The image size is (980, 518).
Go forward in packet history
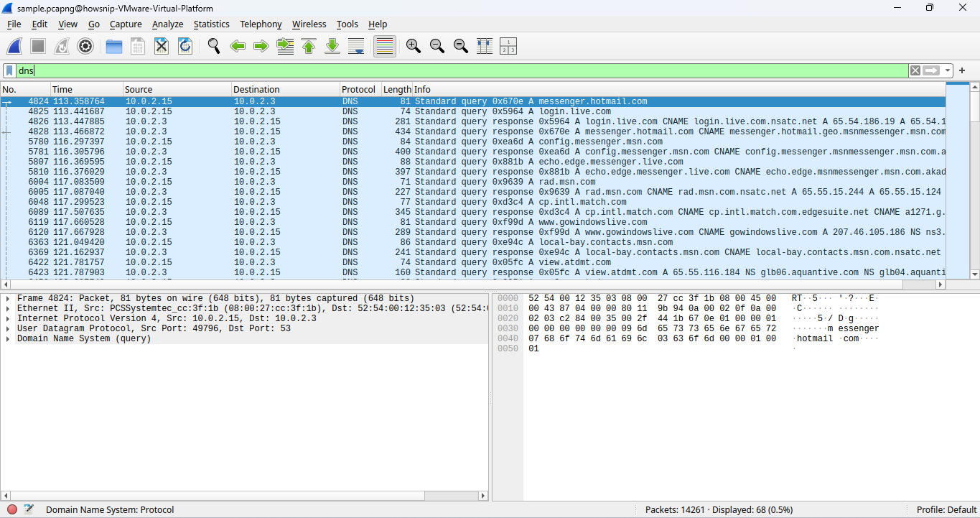coord(261,46)
